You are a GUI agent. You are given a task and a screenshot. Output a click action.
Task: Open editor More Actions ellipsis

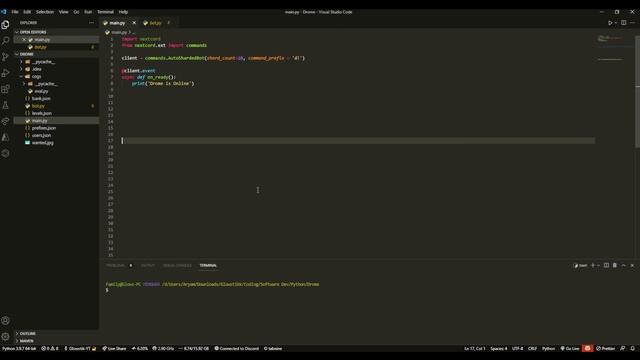point(632,23)
